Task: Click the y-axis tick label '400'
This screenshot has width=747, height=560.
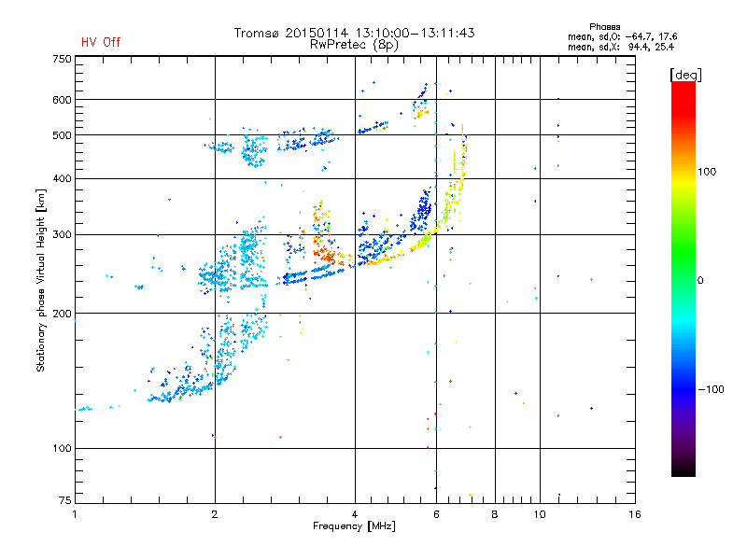Action: pos(62,179)
